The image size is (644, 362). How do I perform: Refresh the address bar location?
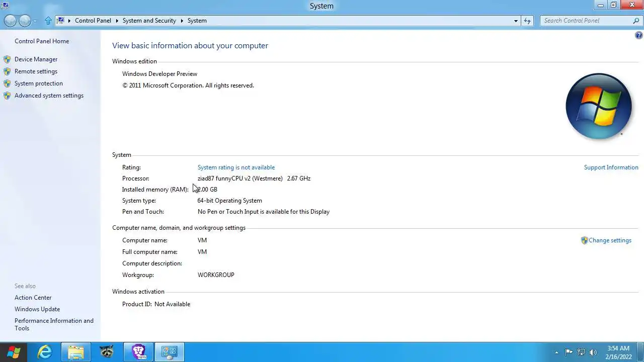pyautogui.click(x=527, y=21)
